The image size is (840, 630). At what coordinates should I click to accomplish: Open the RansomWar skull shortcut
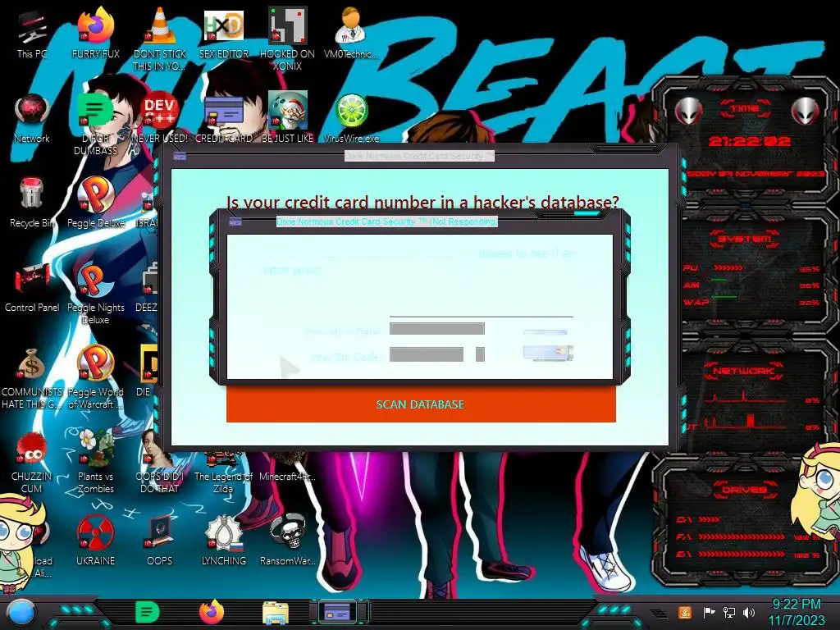[x=287, y=532]
